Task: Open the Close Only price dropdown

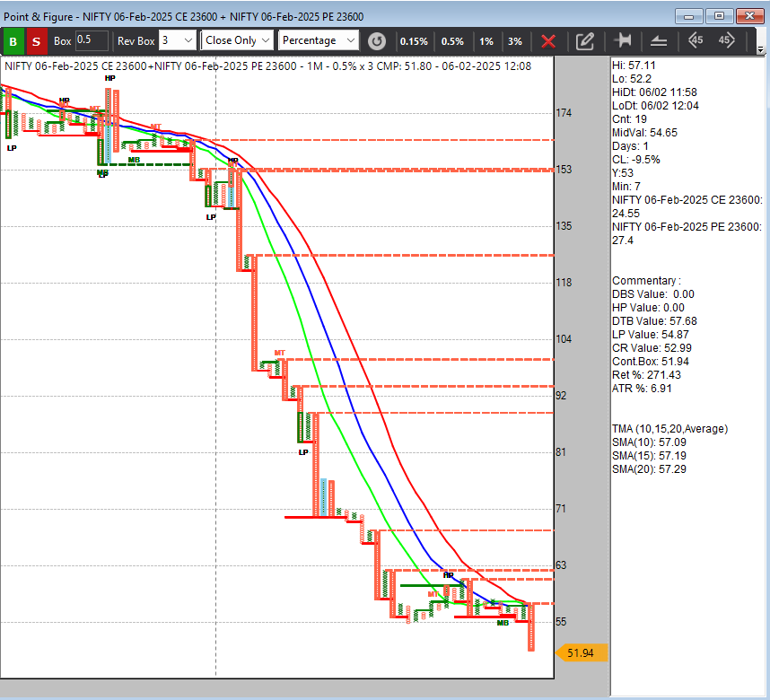Action: pyautogui.click(x=237, y=40)
